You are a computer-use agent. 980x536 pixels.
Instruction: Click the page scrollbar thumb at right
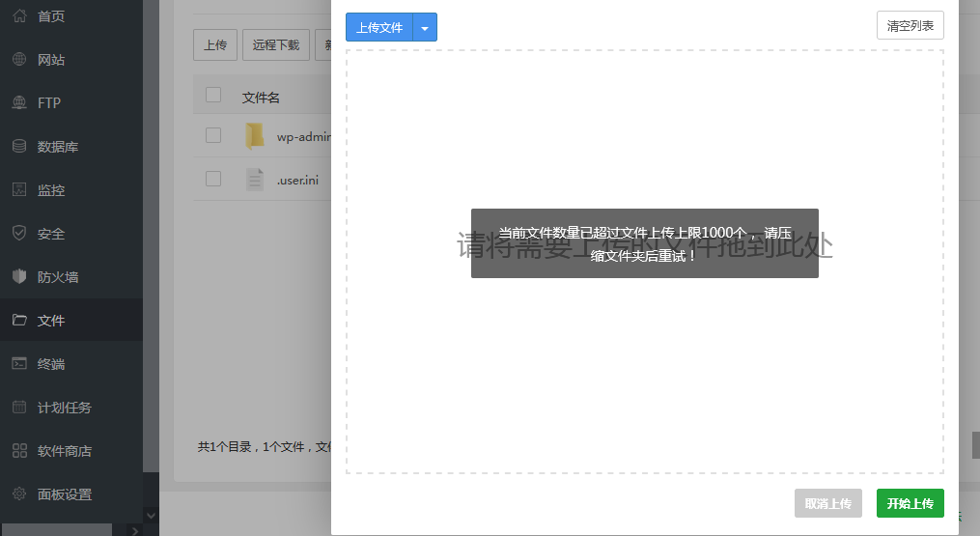(x=975, y=445)
